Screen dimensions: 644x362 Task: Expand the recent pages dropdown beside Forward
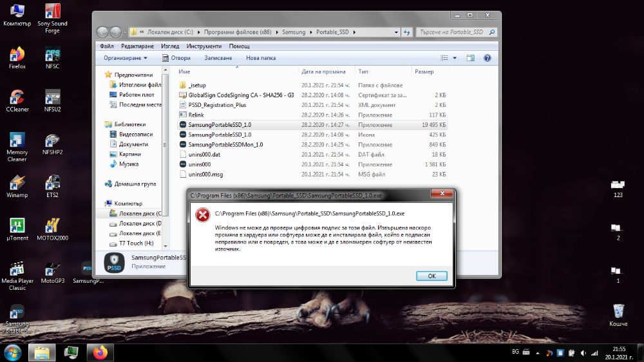point(126,32)
